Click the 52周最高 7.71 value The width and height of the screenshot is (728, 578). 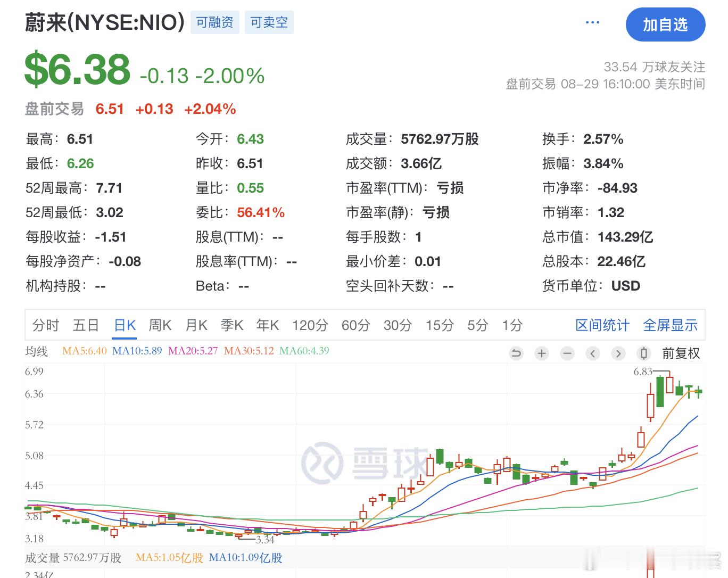coord(109,188)
